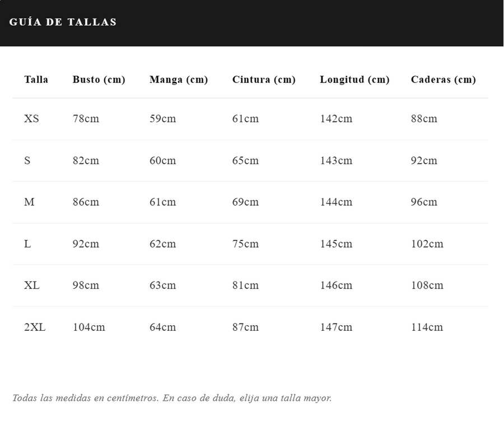Select the M size row label

click(29, 202)
